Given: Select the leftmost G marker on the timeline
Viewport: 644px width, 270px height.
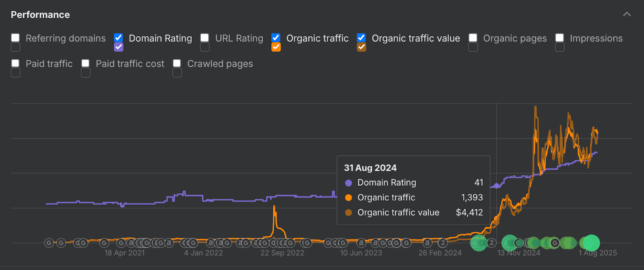Looking at the screenshot, I should point(49,243).
